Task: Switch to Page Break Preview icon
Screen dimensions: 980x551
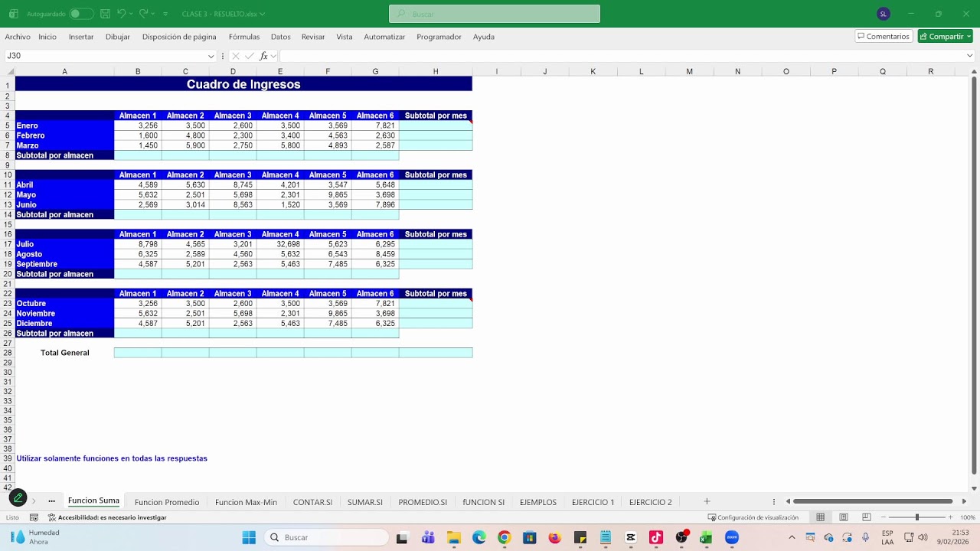Action: pyautogui.click(x=866, y=517)
